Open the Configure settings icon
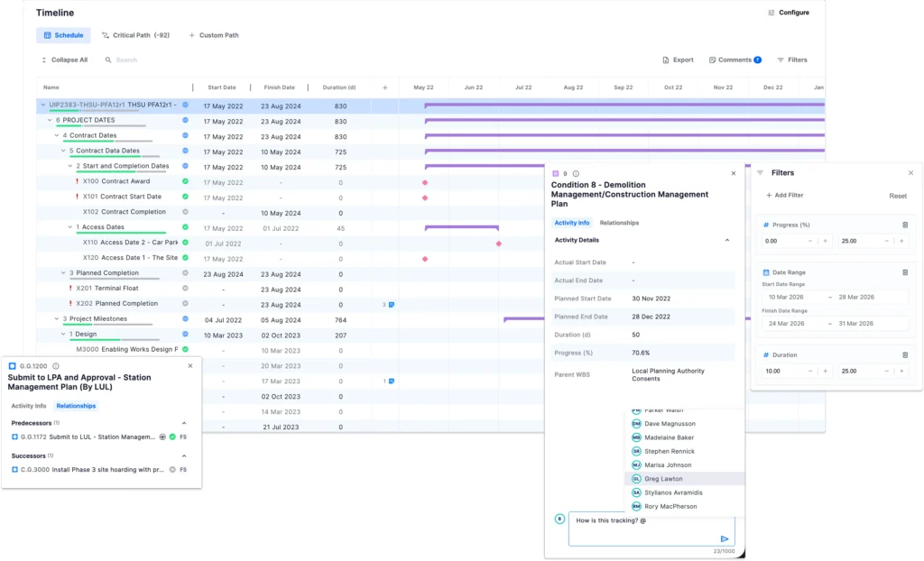The image size is (924, 561). click(772, 13)
